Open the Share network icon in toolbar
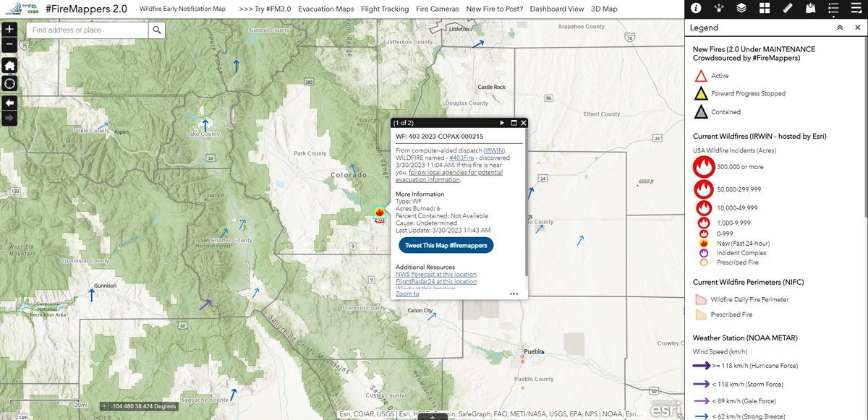The height and width of the screenshot is (420, 868). coord(719,9)
